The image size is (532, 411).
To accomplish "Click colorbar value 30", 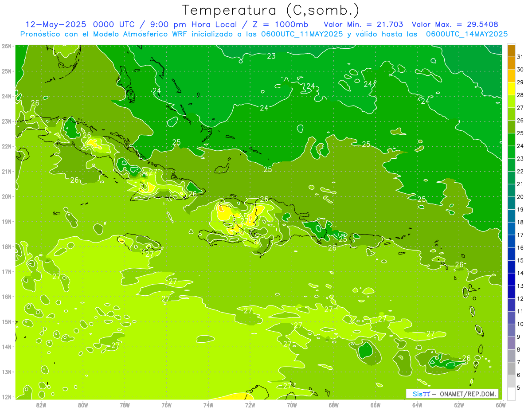I will click(x=520, y=70).
